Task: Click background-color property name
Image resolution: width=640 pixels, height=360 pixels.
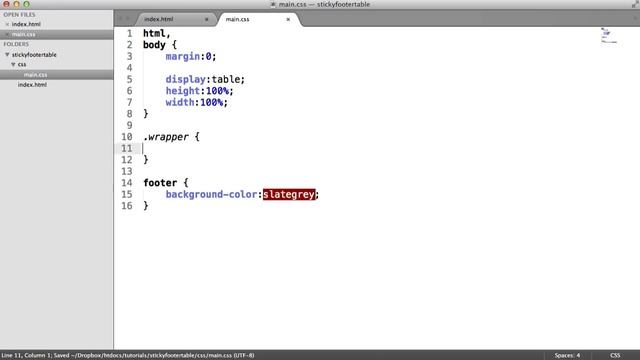Action: (x=211, y=194)
